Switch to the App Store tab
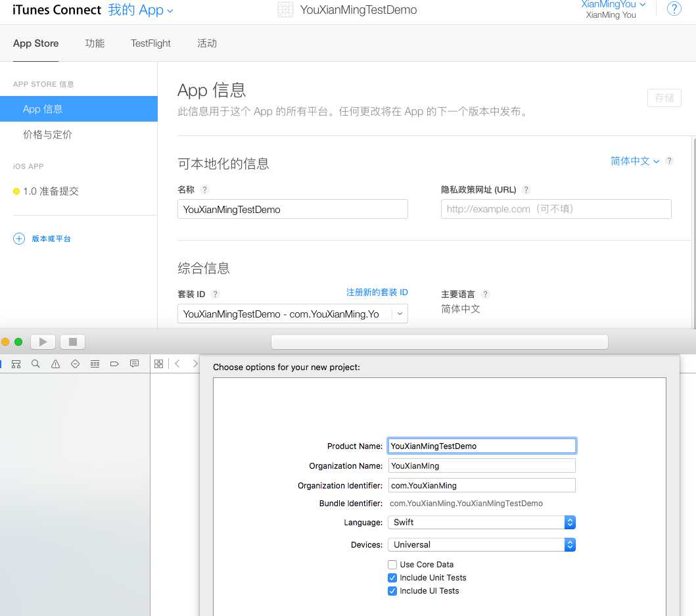Viewport: 696px width, 616px height. (x=35, y=43)
